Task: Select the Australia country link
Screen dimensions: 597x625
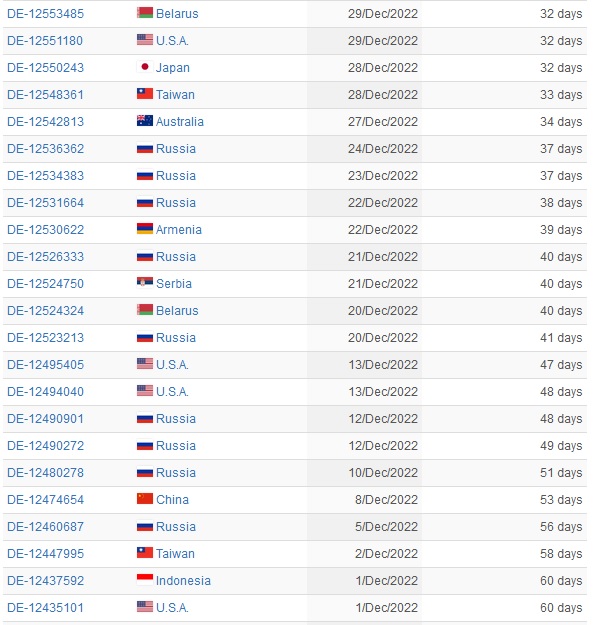Action: click(180, 122)
